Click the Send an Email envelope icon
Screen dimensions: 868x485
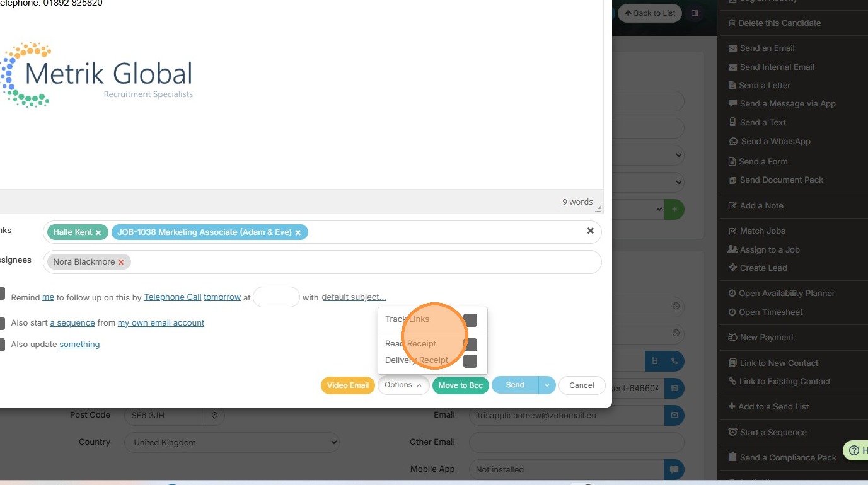(732, 48)
